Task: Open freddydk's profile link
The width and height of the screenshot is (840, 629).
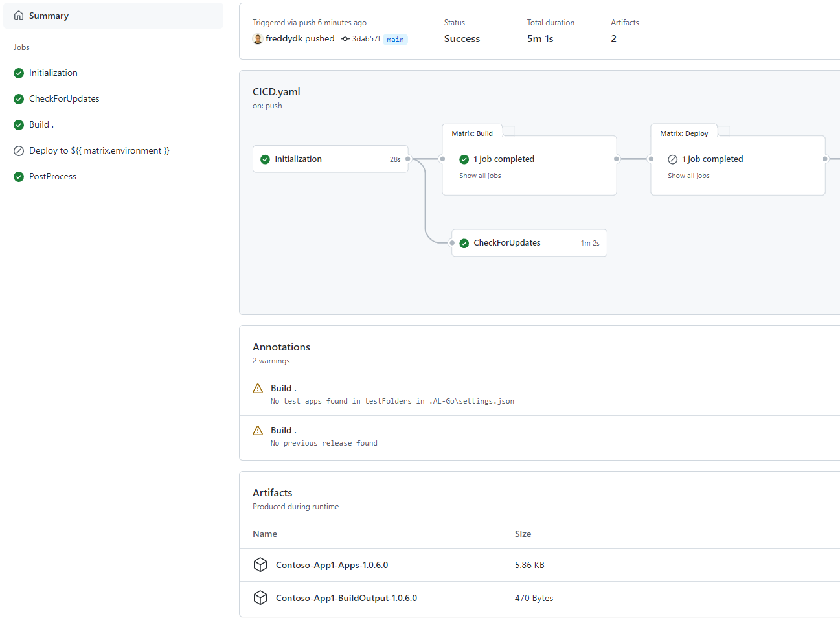Action: click(285, 39)
